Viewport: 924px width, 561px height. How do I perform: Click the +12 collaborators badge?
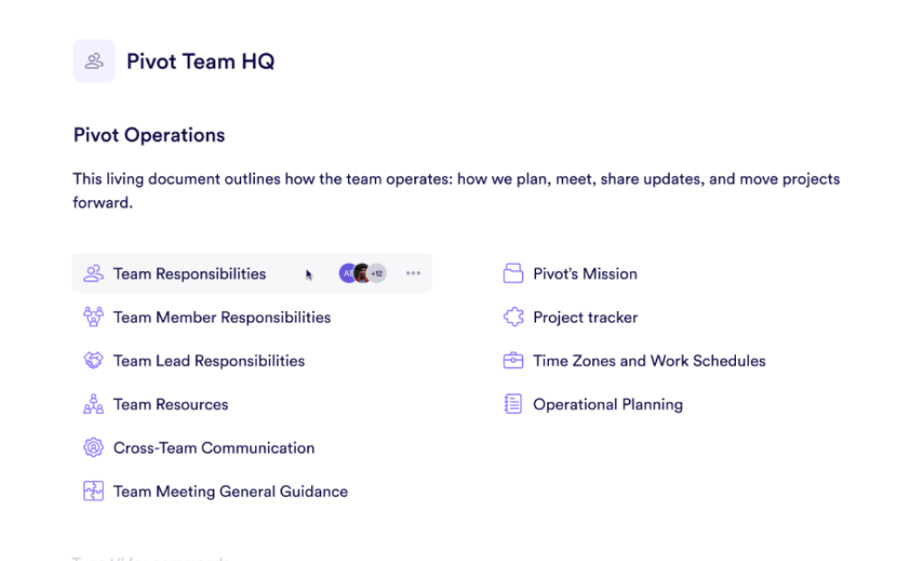click(377, 273)
